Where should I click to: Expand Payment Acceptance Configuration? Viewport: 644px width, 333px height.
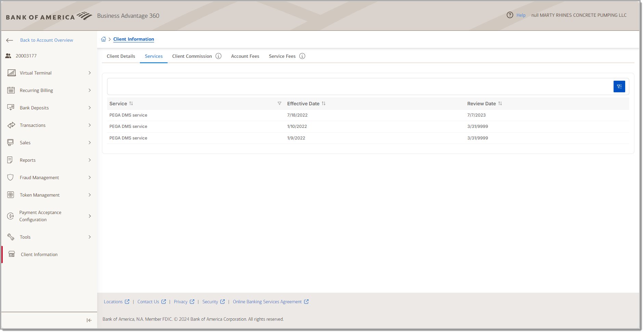[89, 216]
